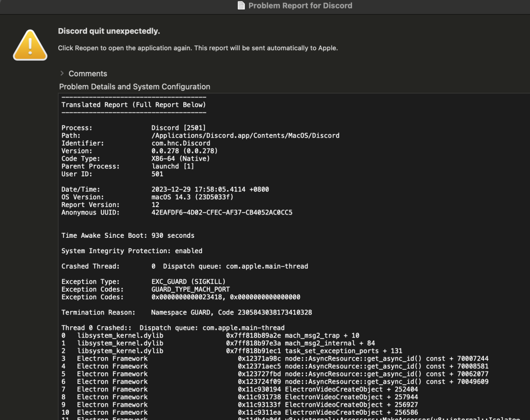This screenshot has width=530, height=420.
Task: Click frame 8 'ElectronVideoCreateObject + 257944'
Action: point(351,397)
